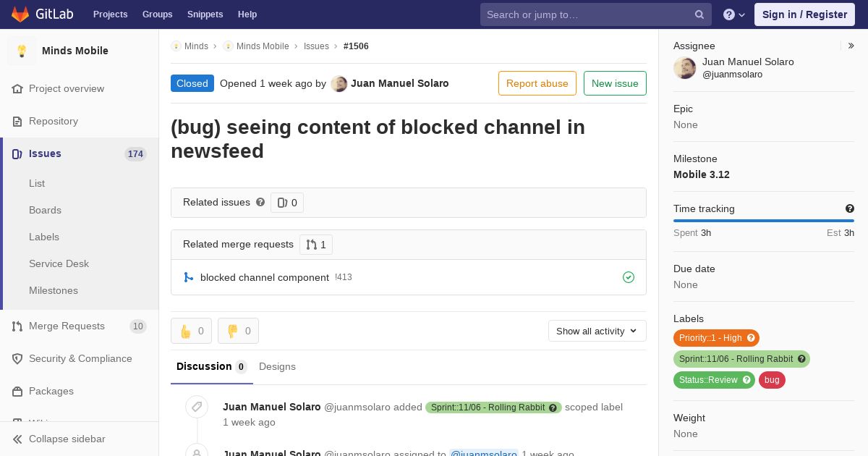This screenshot has width=868, height=456.
Task: Collapse the right sidebar with double chevron
Action: click(x=851, y=46)
